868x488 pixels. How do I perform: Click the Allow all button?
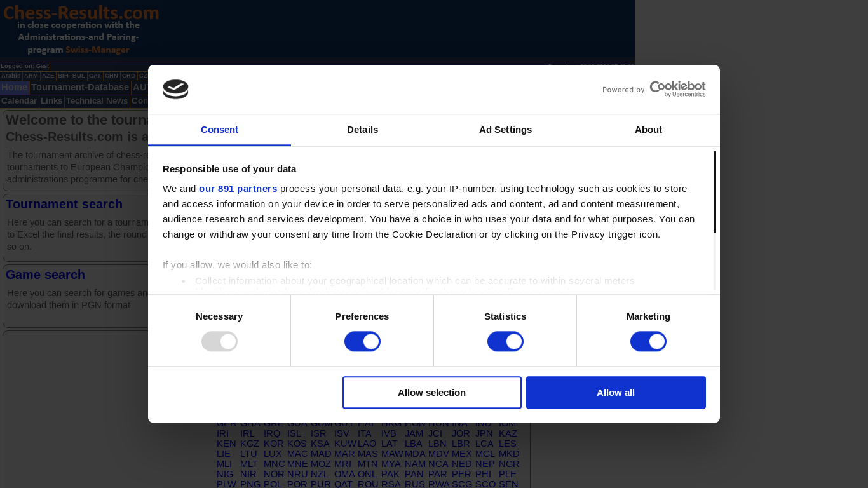tap(616, 393)
